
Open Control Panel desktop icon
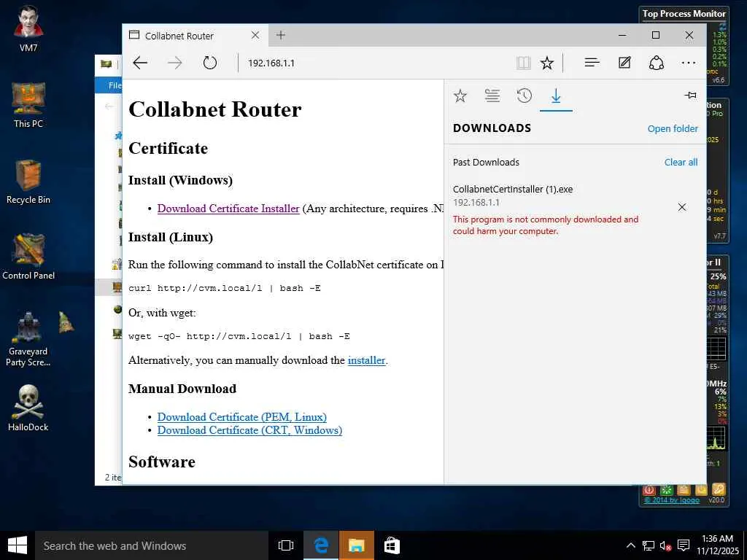click(x=28, y=257)
